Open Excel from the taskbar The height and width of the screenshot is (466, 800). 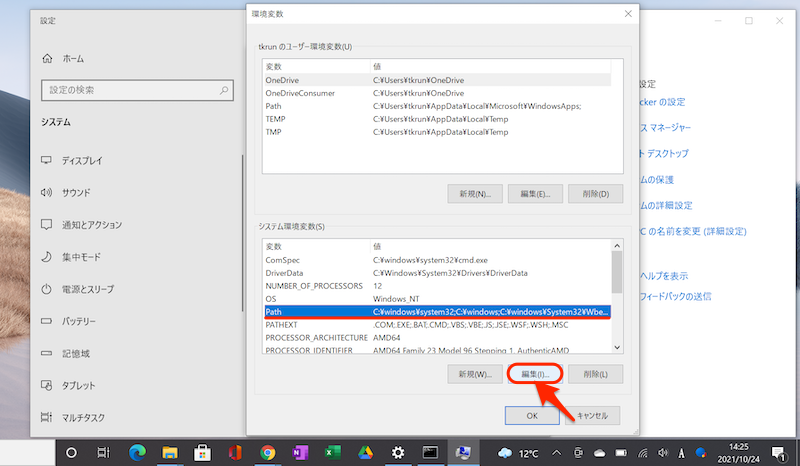pos(332,453)
